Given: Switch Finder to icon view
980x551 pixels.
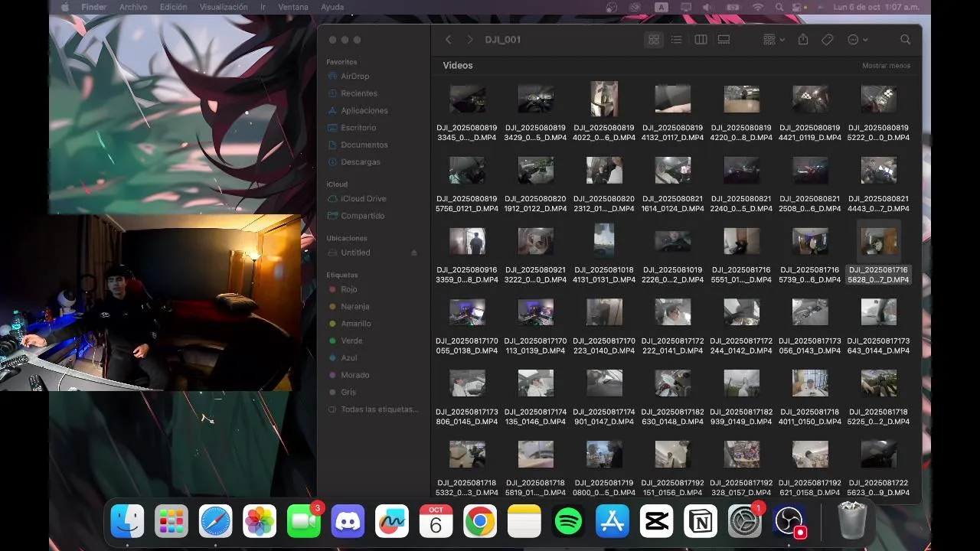Looking at the screenshot, I should 653,40.
